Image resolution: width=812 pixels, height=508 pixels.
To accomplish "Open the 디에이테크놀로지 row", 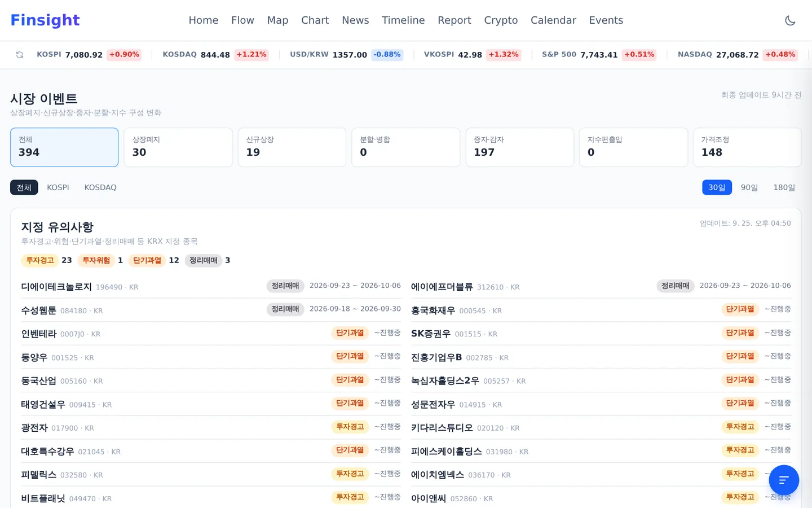I will coord(211,287).
